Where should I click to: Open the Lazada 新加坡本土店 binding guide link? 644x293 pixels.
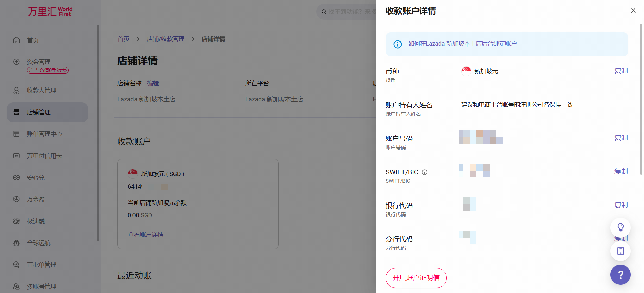(x=462, y=44)
